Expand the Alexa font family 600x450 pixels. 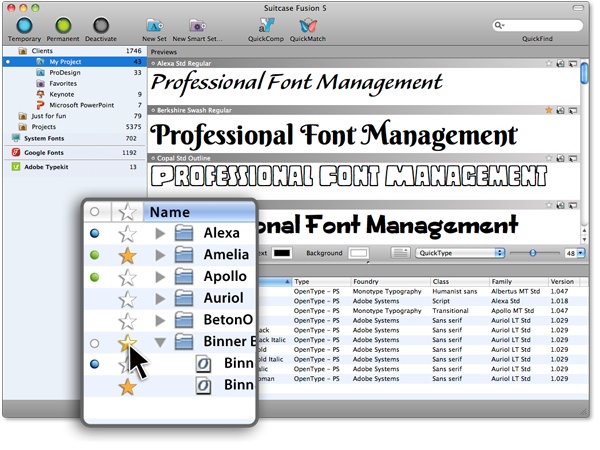pyautogui.click(x=161, y=233)
